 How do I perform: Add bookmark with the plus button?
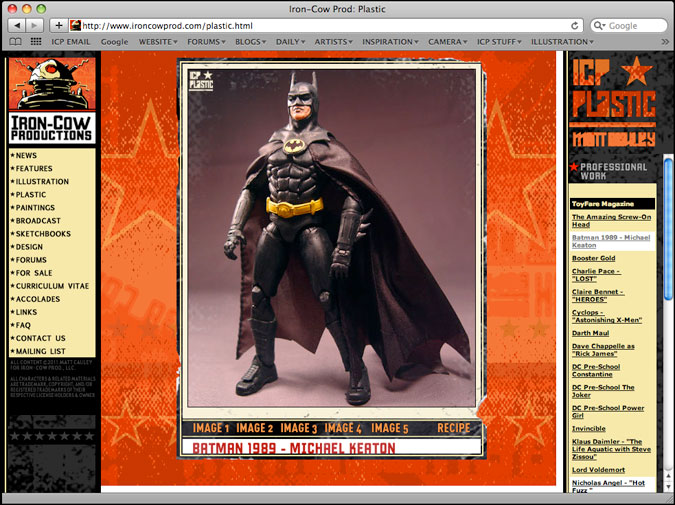59,25
